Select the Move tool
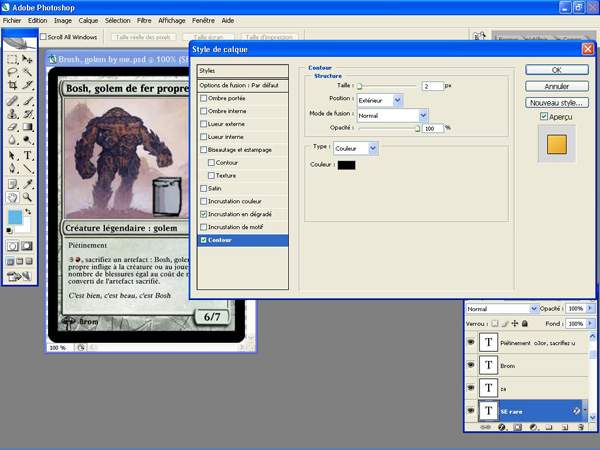The image size is (600, 450). [27, 59]
